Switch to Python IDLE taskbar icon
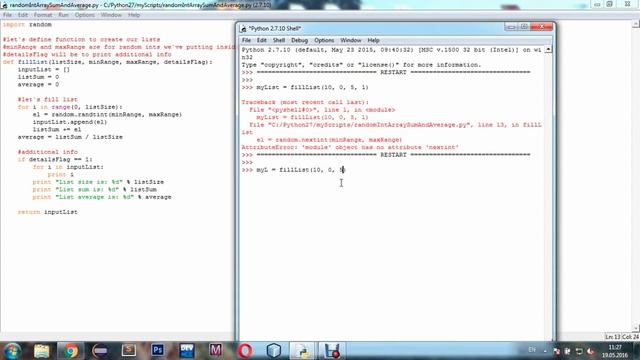The height and width of the screenshot is (360, 640). click(x=302, y=351)
